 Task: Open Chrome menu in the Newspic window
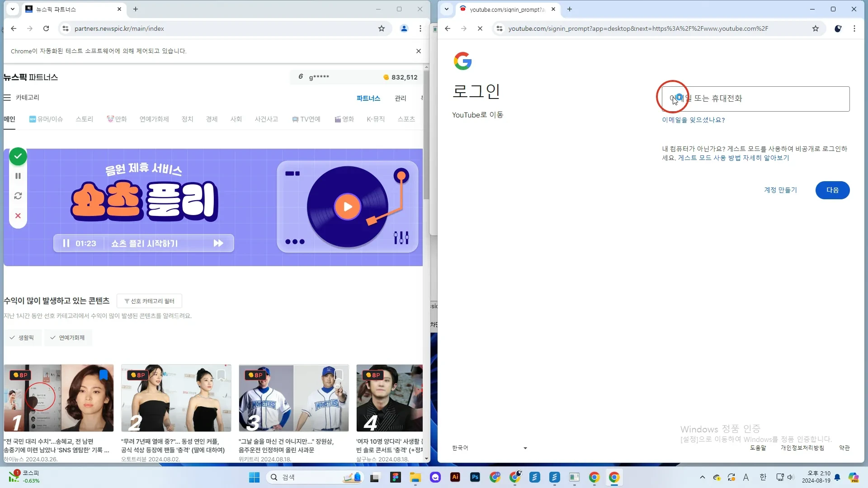(x=420, y=28)
